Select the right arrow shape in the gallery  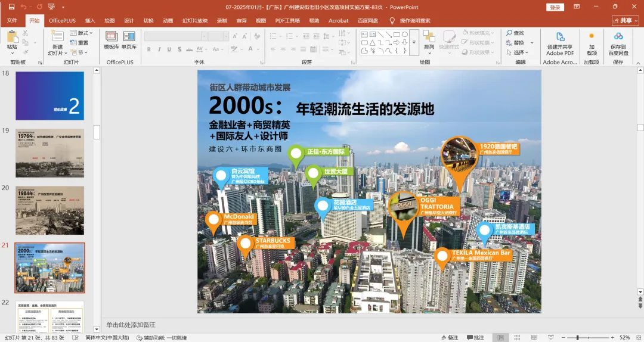click(397, 42)
